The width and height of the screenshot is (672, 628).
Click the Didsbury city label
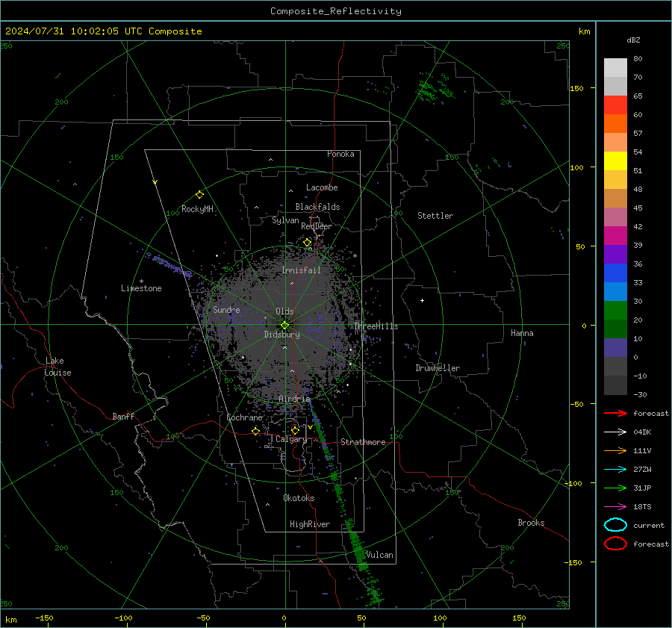pos(281,335)
